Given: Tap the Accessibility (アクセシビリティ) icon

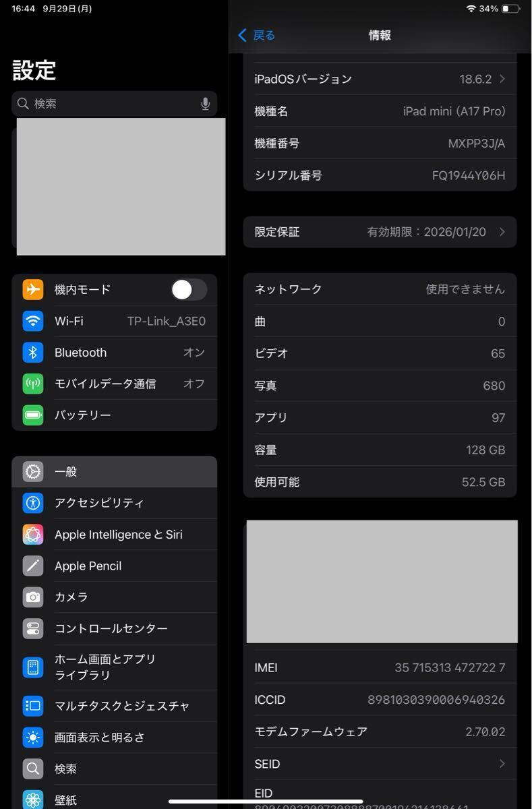Looking at the screenshot, I should pyautogui.click(x=33, y=503).
